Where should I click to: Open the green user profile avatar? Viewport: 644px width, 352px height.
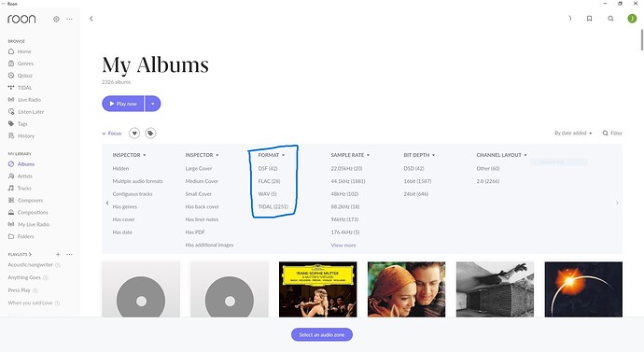click(632, 19)
